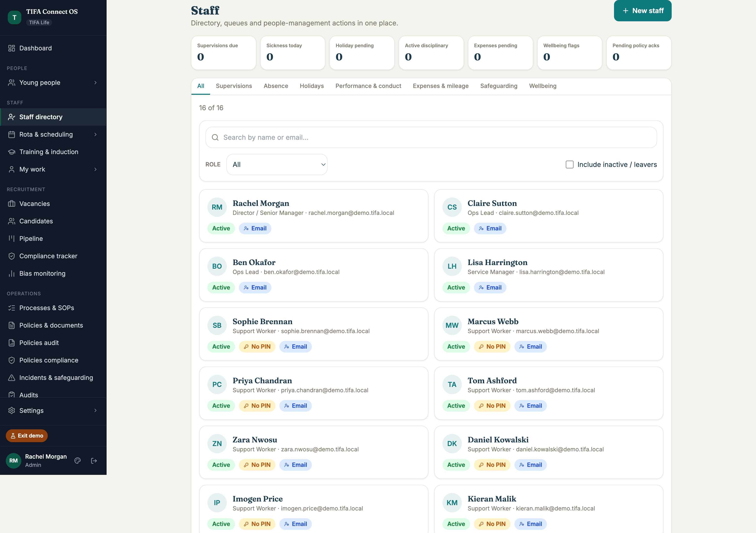Image resolution: width=756 pixels, height=533 pixels.
Task: Click the Young people sidebar icon
Action: point(12,83)
